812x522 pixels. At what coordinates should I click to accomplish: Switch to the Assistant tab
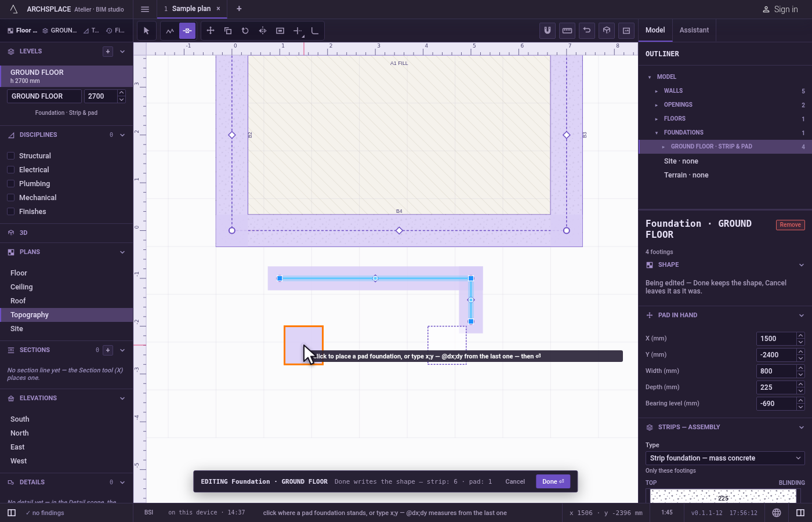[694, 30]
